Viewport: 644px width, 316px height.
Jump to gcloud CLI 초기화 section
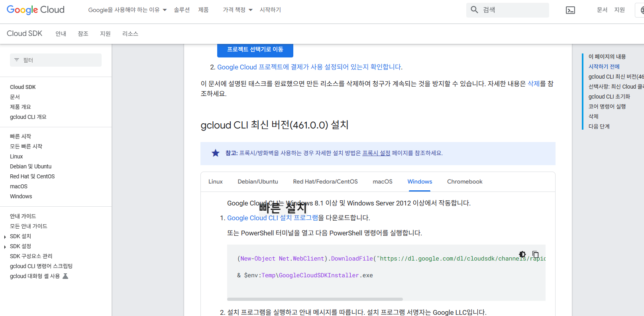click(x=609, y=97)
